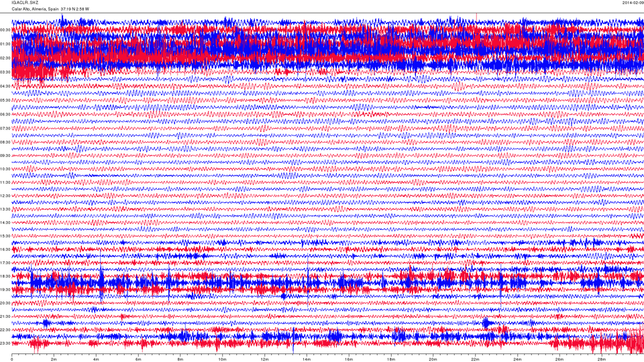Select the 18m axis tick label
644x362 pixels.
coord(390,359)
